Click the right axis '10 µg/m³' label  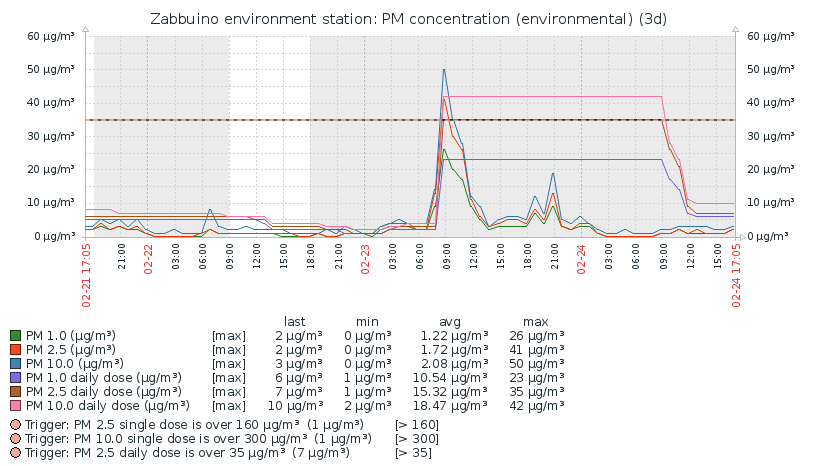[x=770, y=203]
